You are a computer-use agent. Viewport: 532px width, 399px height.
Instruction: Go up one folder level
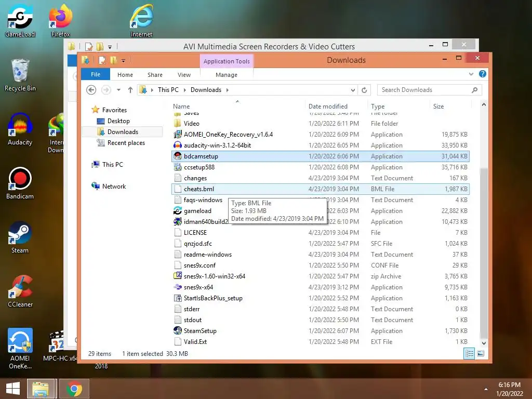[130, 90]
